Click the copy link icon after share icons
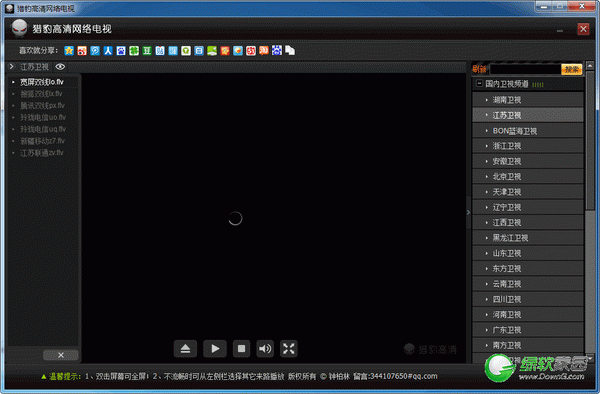The width and height of the screenshot is (600, 394). 290,50
